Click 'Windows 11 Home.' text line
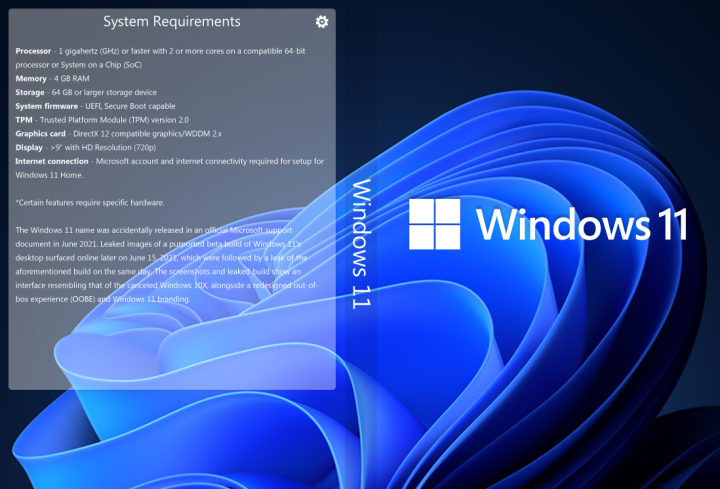The height and width of the screenshot is (489, 720). 49,175
